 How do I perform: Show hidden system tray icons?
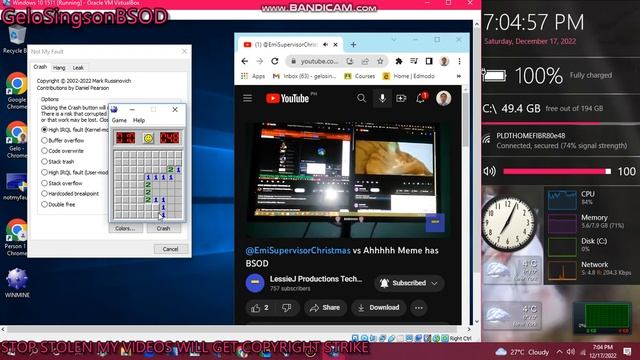(559, 352)
